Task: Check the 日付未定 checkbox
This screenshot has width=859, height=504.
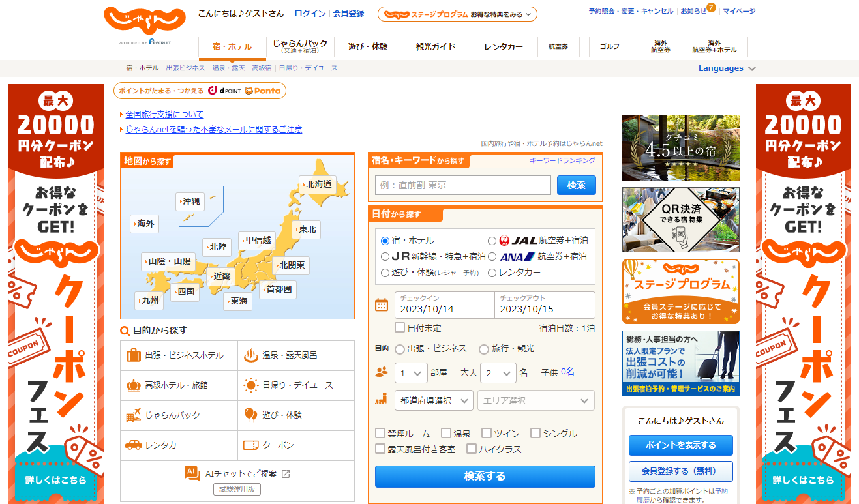Action: pyautogui.click(x=400, y=327)
